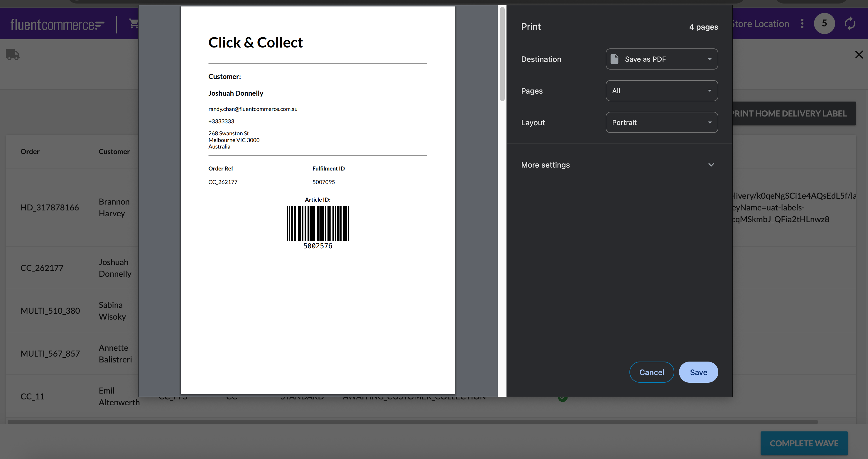Click customer Annette Balistreri
This screenshot has width=868, height=459.
pos(115,353)
